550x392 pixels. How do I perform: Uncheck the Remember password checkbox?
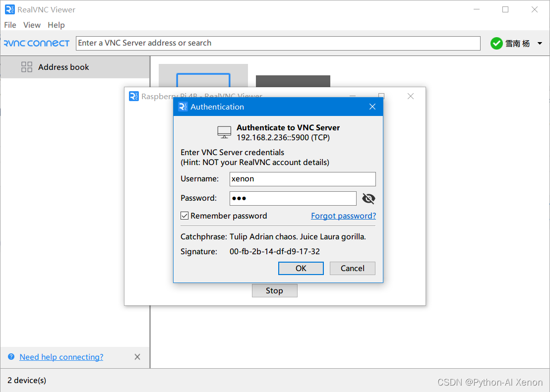[184, 216]
